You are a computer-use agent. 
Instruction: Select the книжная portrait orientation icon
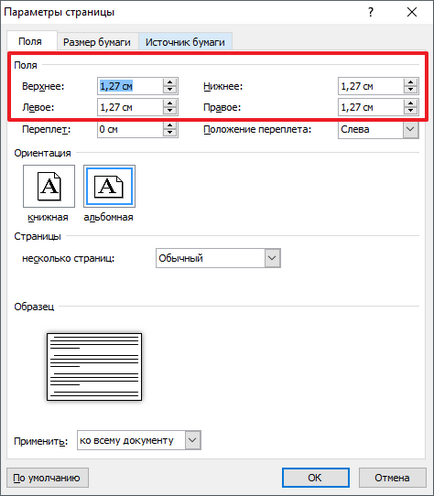coord(49,186)
